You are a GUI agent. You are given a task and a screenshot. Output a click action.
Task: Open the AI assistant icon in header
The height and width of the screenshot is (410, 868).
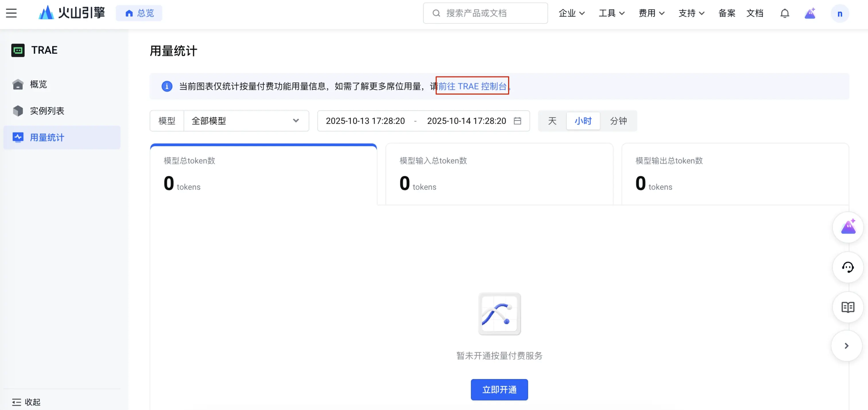pyautogui.click(x=810, y=13)
